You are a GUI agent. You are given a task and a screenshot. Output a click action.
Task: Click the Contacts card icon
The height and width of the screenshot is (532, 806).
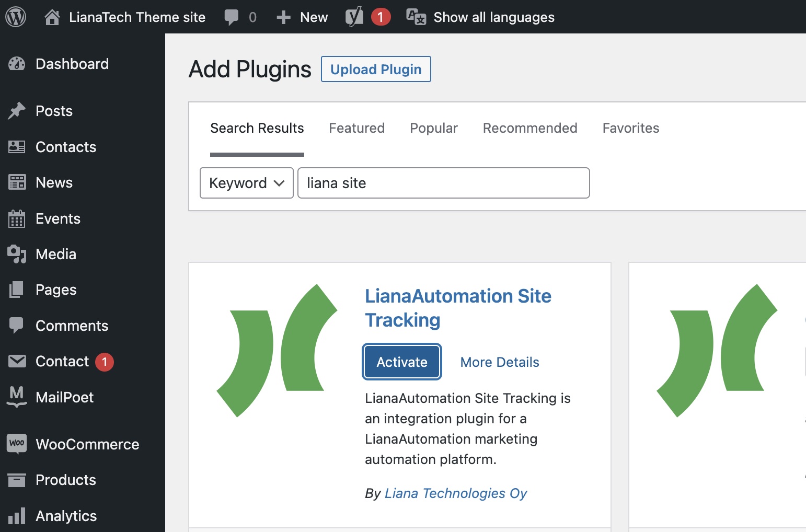pos(17,147)
